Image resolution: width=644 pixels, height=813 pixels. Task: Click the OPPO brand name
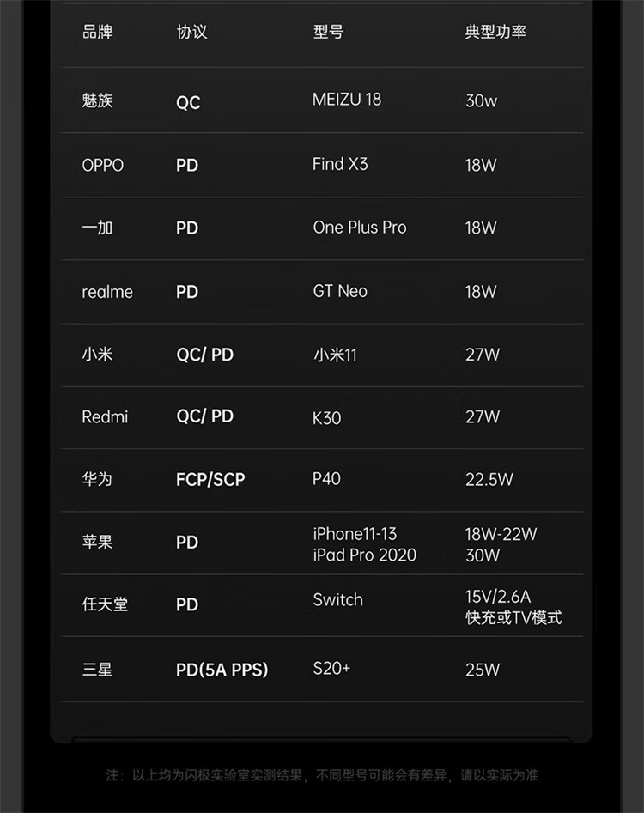pyautogui.click(x=102, y=165)
